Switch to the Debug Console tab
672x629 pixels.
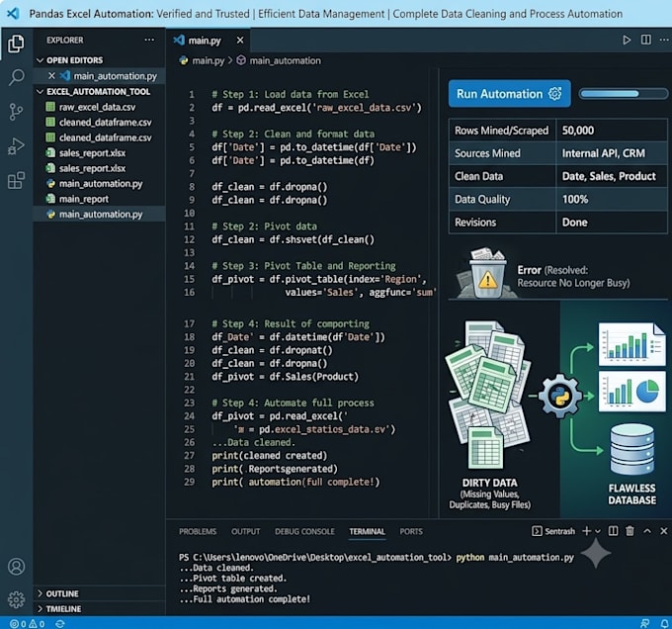(x=304, y=531)
